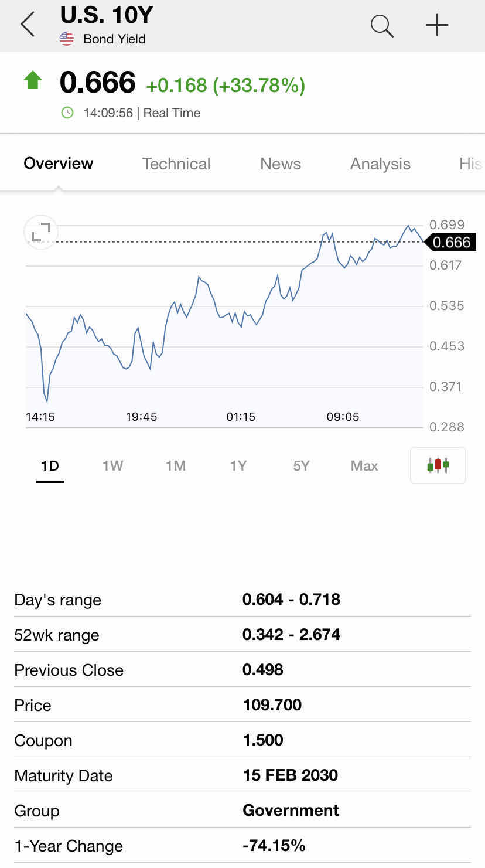Expand chart to fullscreen
The height and width of the screenshot is (868, 485).
[40, 233]
